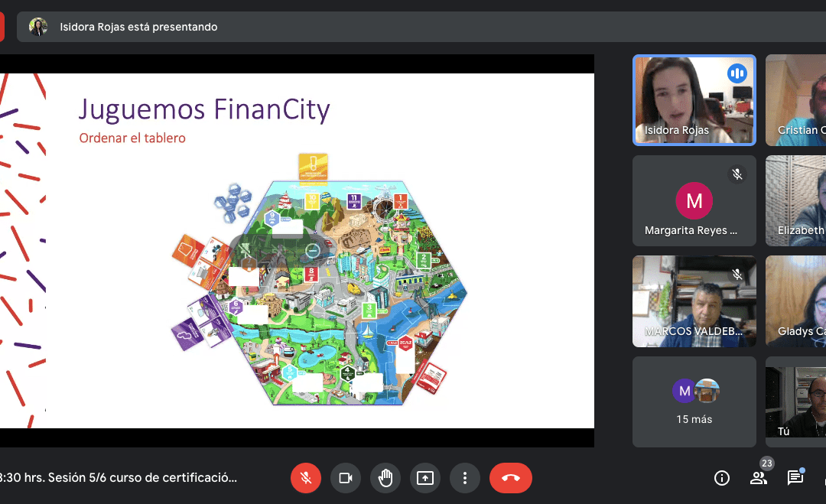Image resolution: width=826 pixels, height=504 pixels.
Task: Show the participants list with 23 people
Action: tap(759, 478)
